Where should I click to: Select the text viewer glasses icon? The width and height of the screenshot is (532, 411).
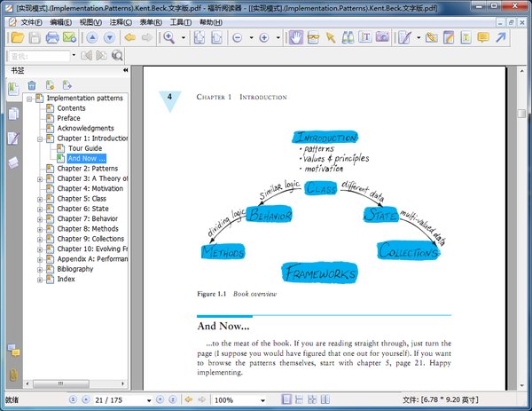313,37
